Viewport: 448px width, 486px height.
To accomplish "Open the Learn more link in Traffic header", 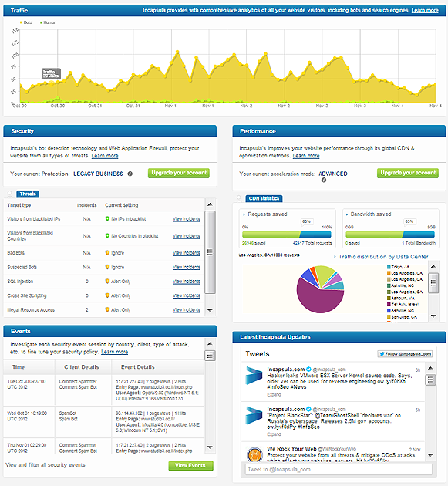I will tap(424, 10).
